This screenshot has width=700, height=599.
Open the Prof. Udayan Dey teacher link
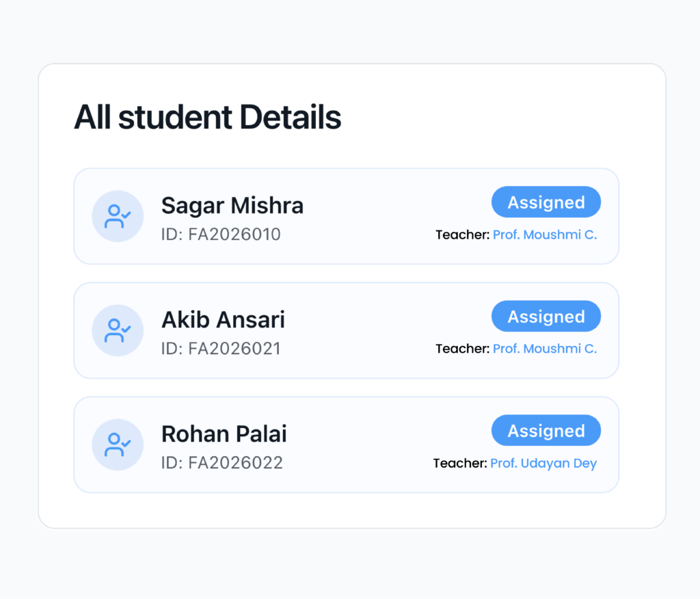point(543,463)
